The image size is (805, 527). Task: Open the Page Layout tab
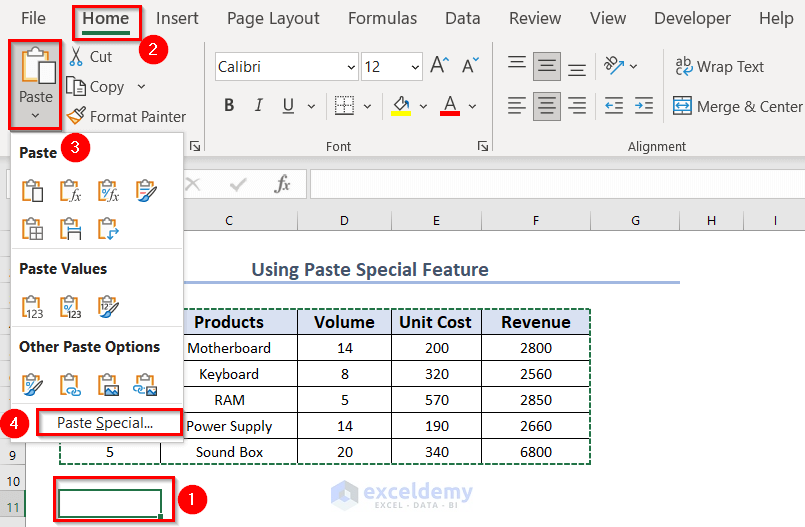coord(273,18)
